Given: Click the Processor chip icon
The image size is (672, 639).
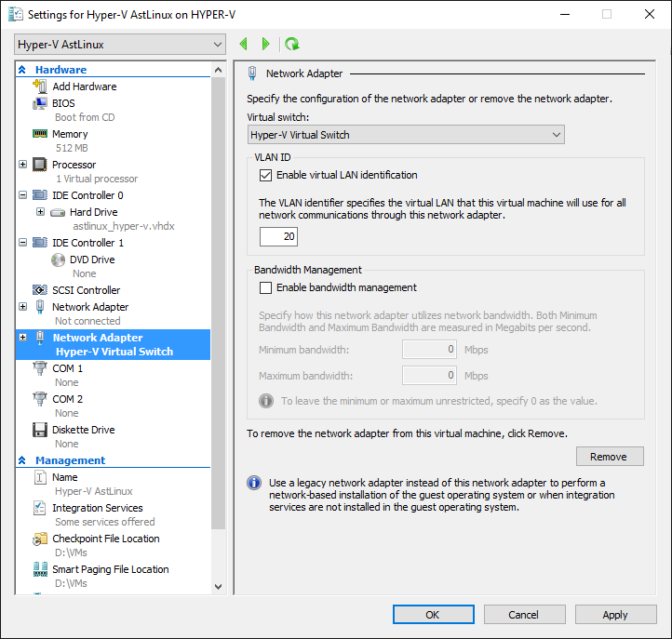Looking at the screenshot, I should point(40,165).
